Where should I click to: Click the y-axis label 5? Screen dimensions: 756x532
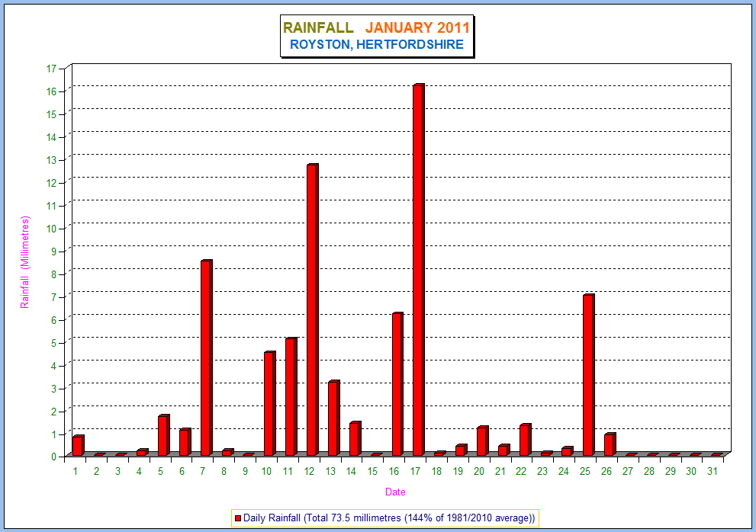pyautogui.click(x=54, y=343)
